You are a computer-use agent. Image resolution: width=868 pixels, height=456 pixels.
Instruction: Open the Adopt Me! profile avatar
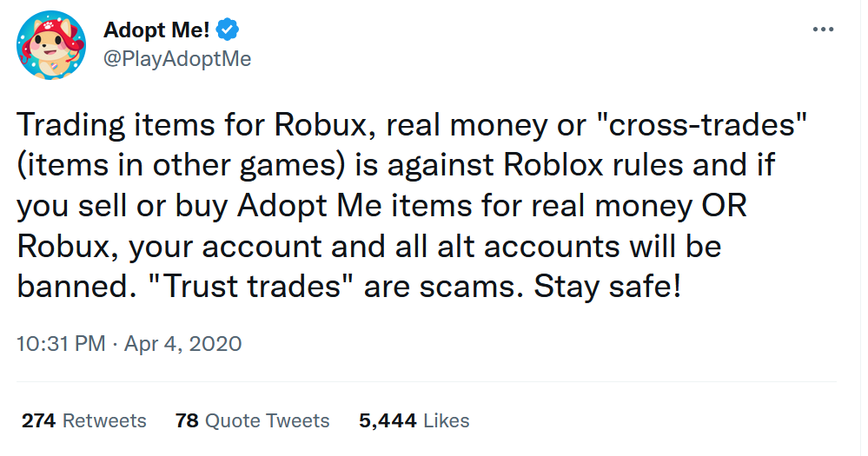tap(51, 45)
